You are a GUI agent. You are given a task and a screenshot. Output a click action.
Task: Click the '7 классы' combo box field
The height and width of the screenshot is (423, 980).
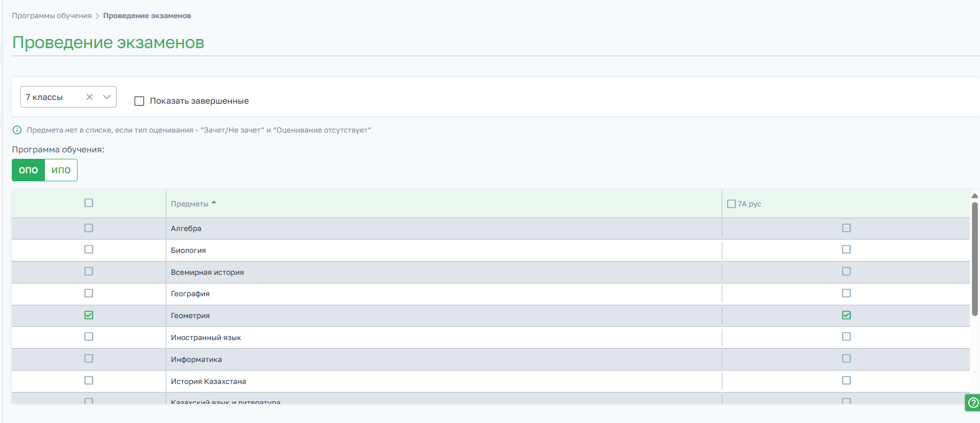point(68,97)
